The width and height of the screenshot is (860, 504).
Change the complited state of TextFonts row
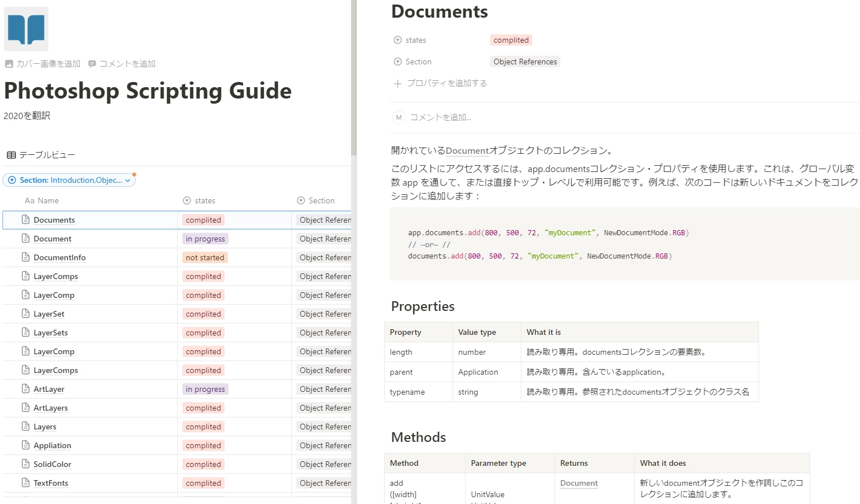point(203,483)
